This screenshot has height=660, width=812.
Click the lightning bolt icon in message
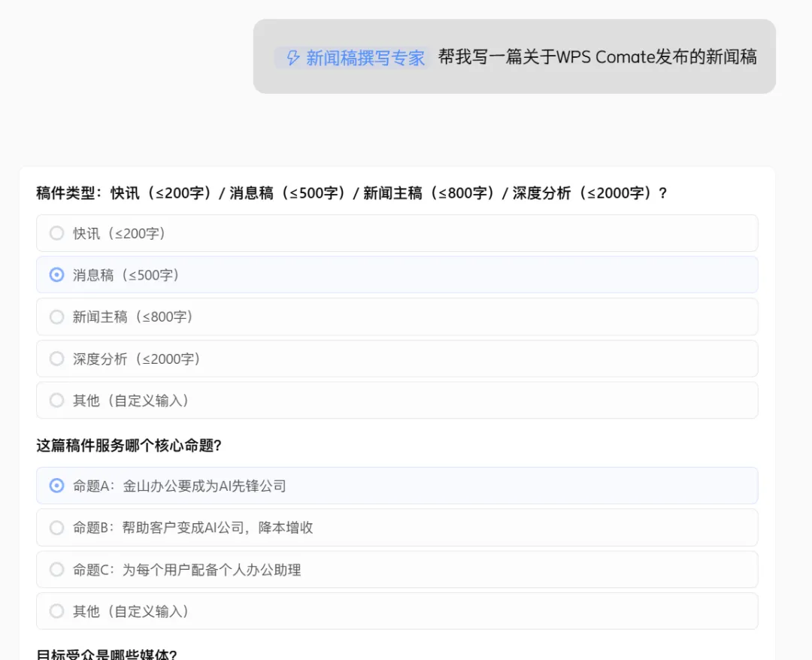[x=293, y=57]
